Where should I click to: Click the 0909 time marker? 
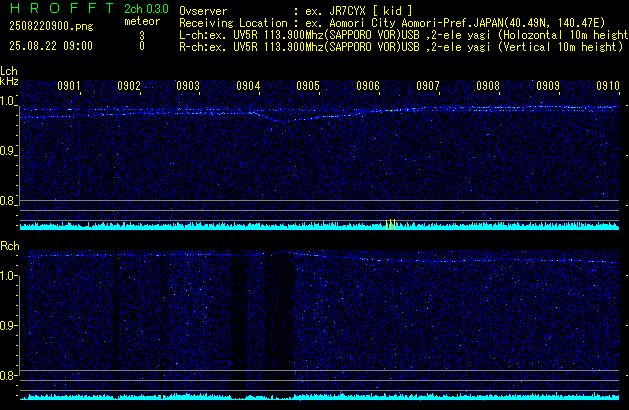point(548,86)
